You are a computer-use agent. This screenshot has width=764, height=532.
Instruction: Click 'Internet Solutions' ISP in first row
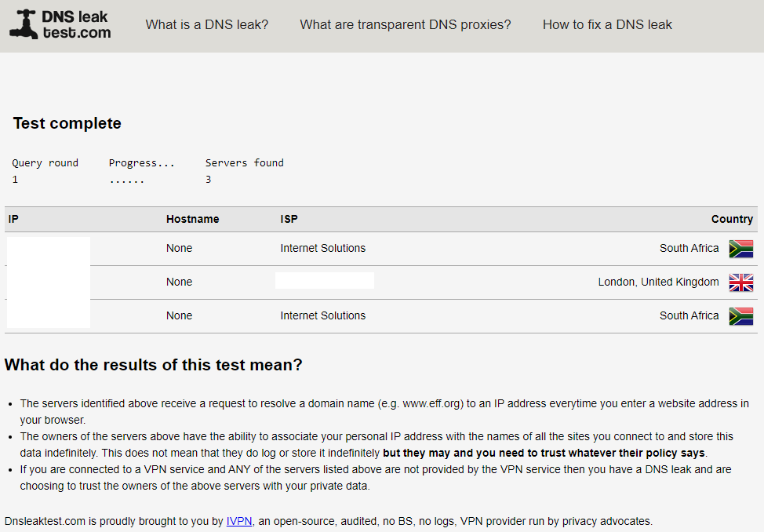[x=322, y=248]
